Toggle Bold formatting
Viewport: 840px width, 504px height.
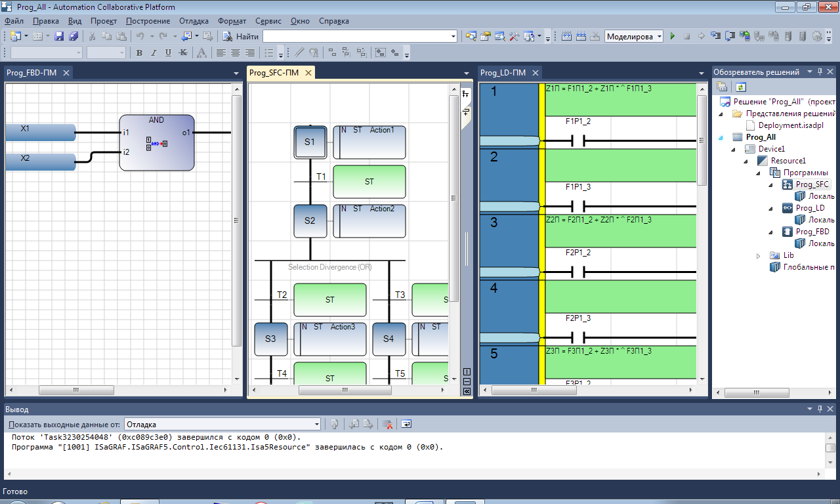pos(139,52)
